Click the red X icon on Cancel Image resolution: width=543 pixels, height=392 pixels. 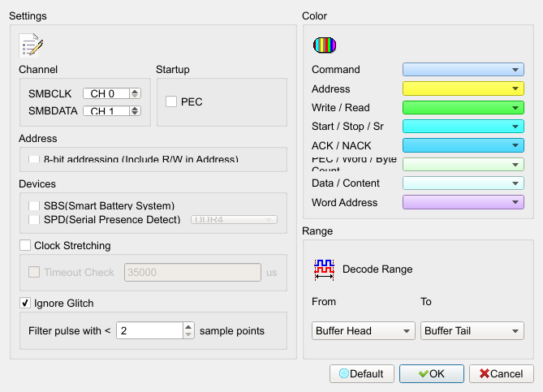(484, 373)
